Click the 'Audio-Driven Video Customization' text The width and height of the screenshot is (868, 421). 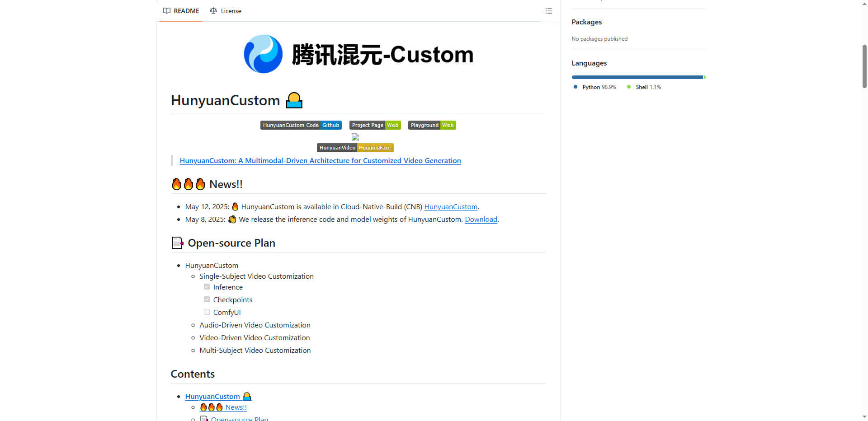click(x=255, y=325)
